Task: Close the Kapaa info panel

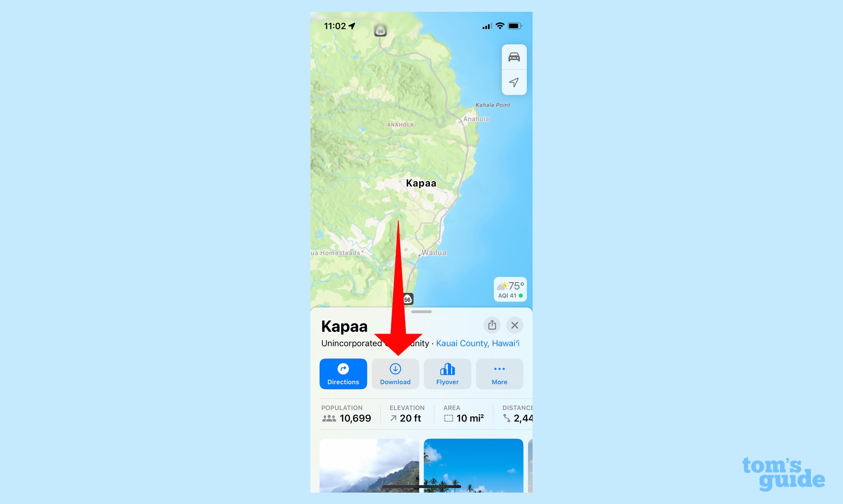Action: (514, 324)
